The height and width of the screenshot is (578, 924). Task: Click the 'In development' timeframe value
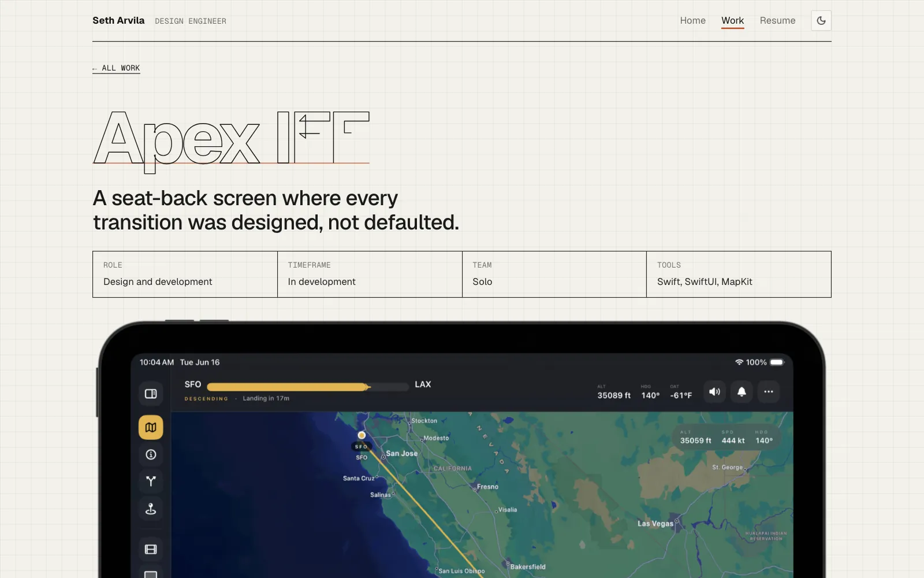[322, 282]
